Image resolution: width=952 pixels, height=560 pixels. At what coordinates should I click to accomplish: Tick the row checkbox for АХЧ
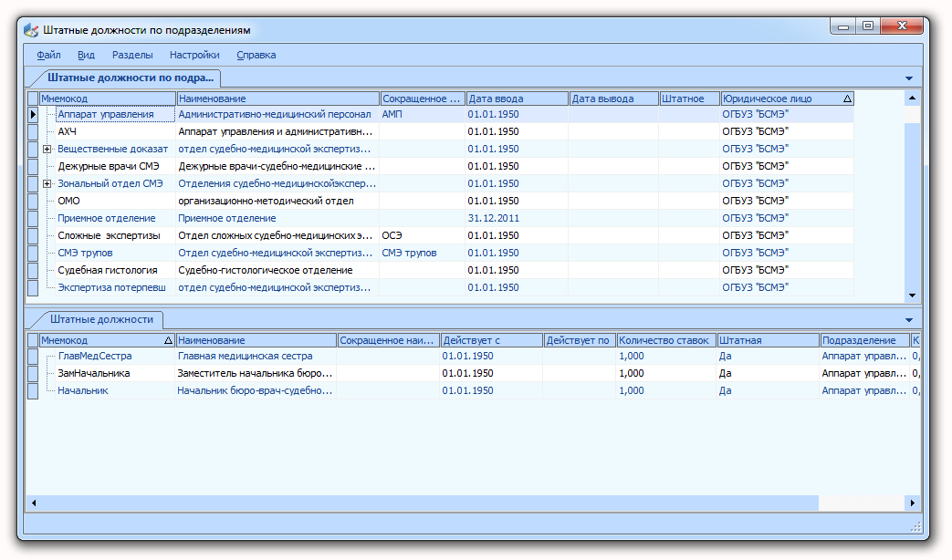click(x=33, y=131)
